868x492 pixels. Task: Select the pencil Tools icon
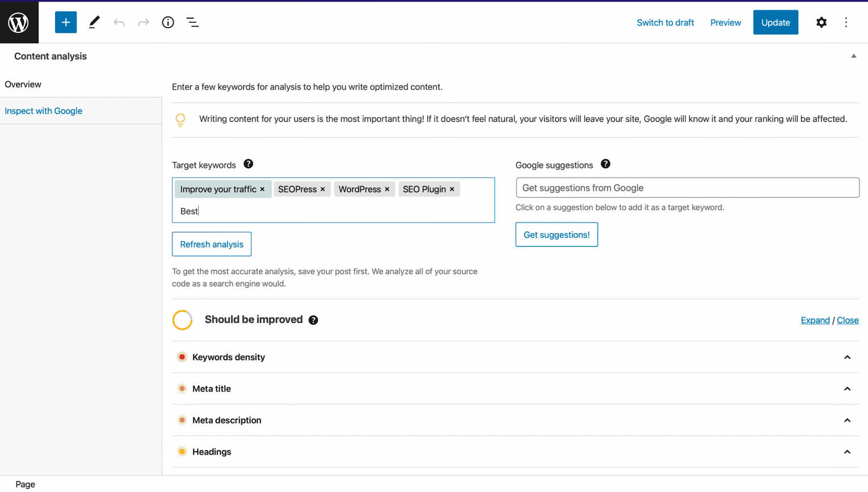pyautogui.click(x=94, y=23)
